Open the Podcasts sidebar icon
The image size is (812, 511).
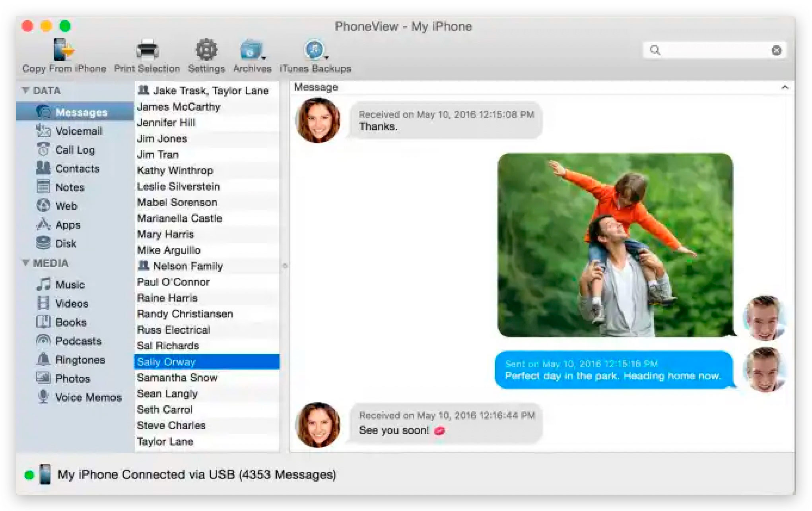coord(43,340)
